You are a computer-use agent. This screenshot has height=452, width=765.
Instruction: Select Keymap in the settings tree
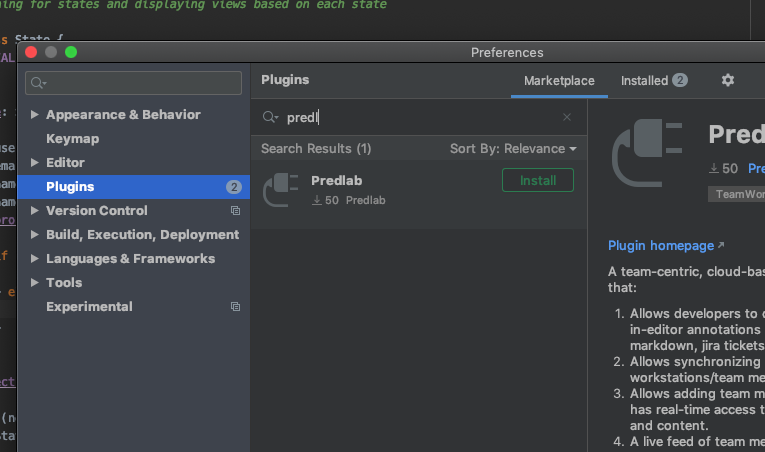point(72,139)
